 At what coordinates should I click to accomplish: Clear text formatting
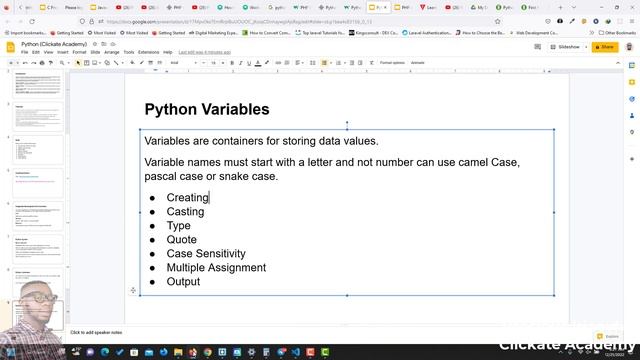[x=371, y=63]
